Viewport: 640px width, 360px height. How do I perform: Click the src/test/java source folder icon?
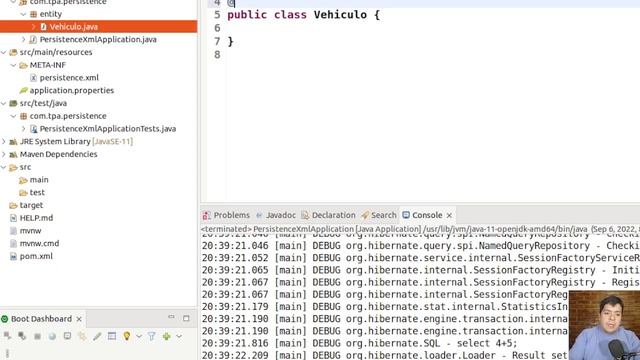click(x=13, y=103)
